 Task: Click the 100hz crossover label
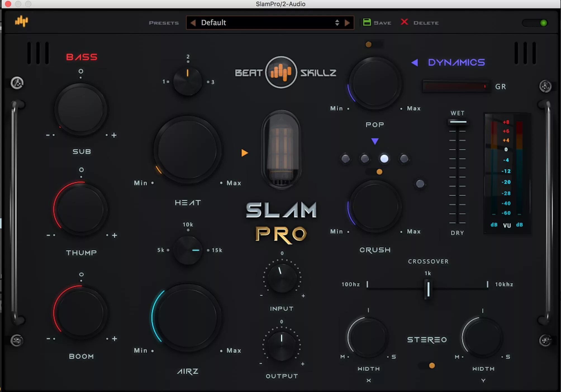coord(351,284)
